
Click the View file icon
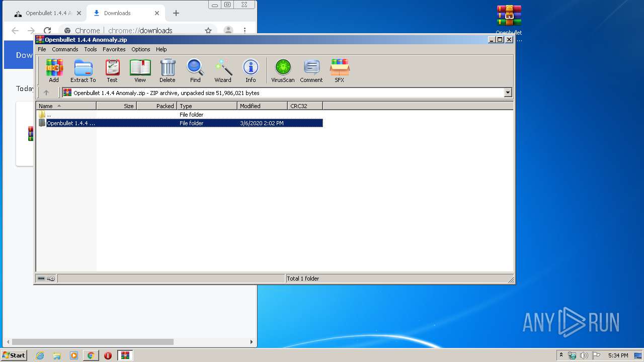coord(140,71)
